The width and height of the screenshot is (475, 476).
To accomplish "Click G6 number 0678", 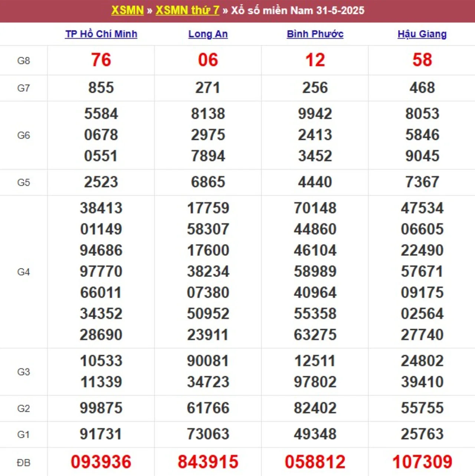I will (x=101, y=135).
